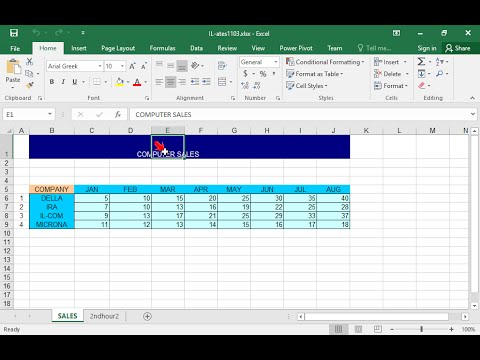Click the Share button
The height and width of the screenshot is (360, 480).
458,48
